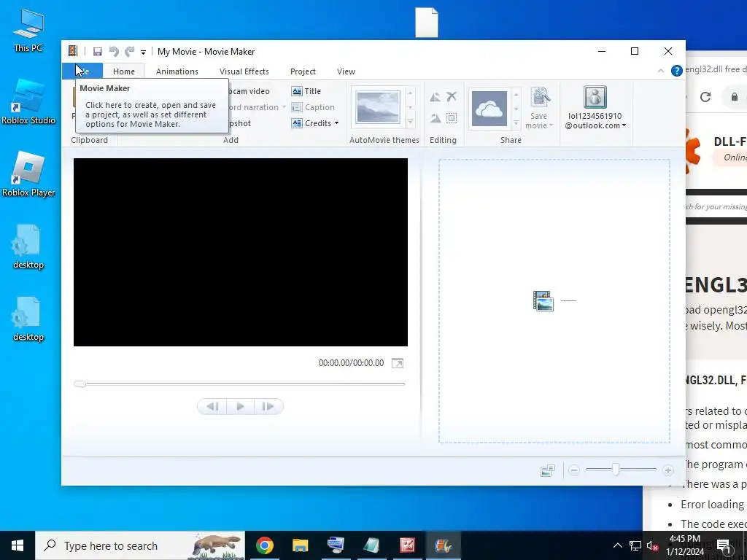The width and height of the screenshot is (747, 560).
Task: Move Share gallery down one row
Action: click(x=516, y=109)
